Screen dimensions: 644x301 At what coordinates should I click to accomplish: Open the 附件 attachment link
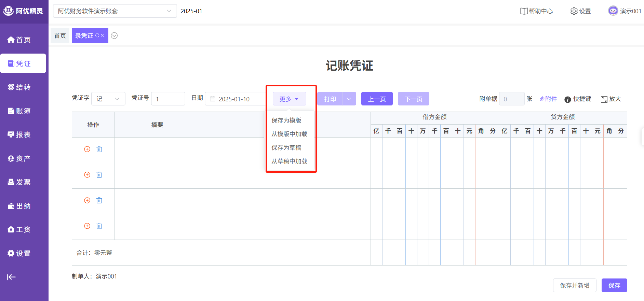(x=548, y=99)
